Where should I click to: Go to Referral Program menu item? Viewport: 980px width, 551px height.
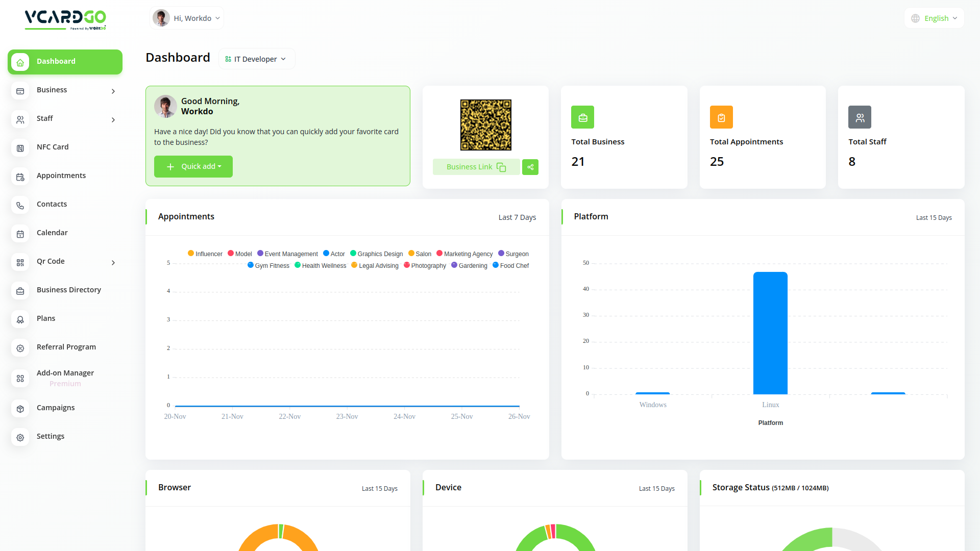pyautogui.click(x=66, y=347)
